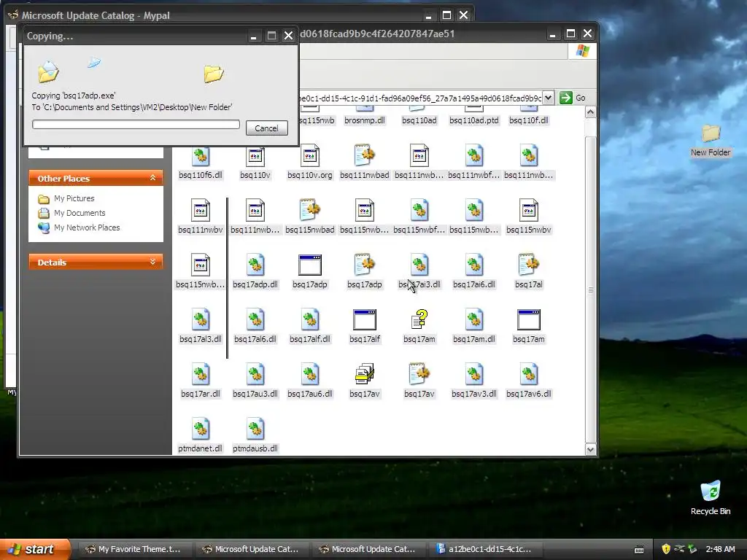
Task: Select the bsq17alf application icon
Action: click(365, 320)
